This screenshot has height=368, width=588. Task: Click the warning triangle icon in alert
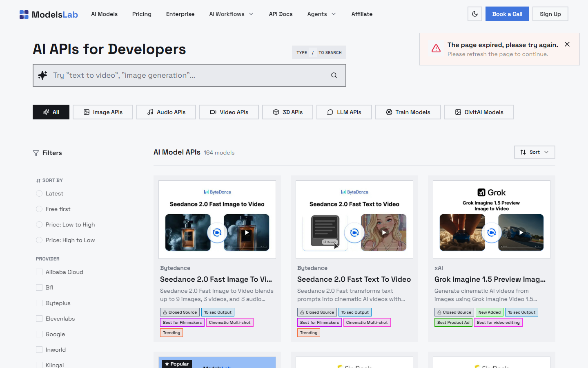click(436, 49)
